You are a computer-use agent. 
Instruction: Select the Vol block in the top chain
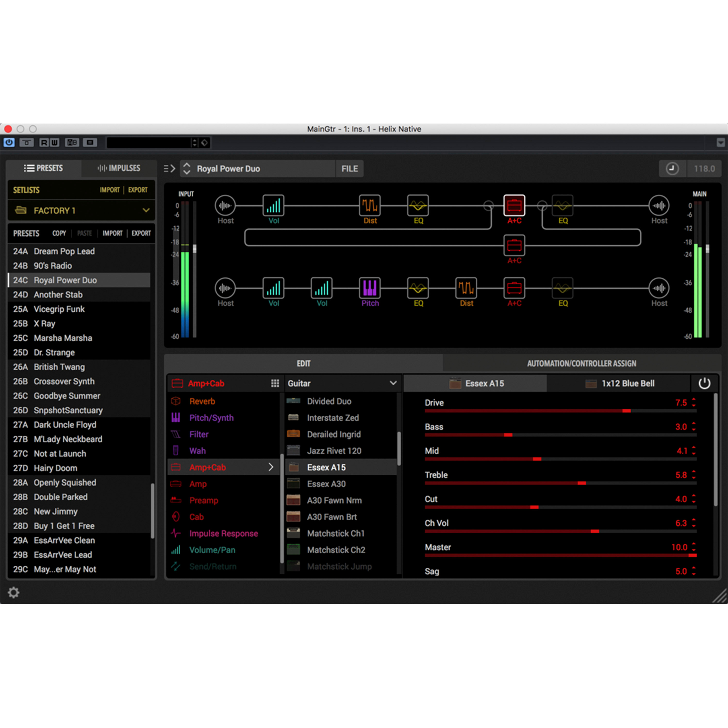tap(273, 206)
